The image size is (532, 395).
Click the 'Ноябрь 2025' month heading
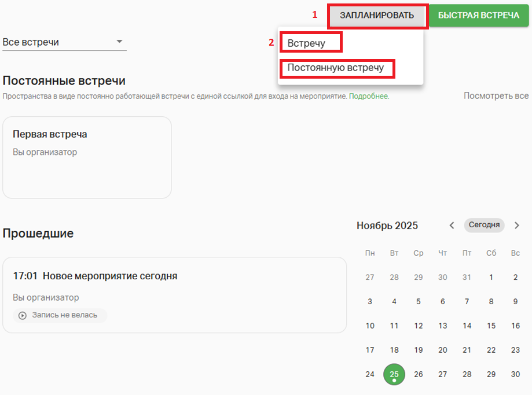[387, 226]
